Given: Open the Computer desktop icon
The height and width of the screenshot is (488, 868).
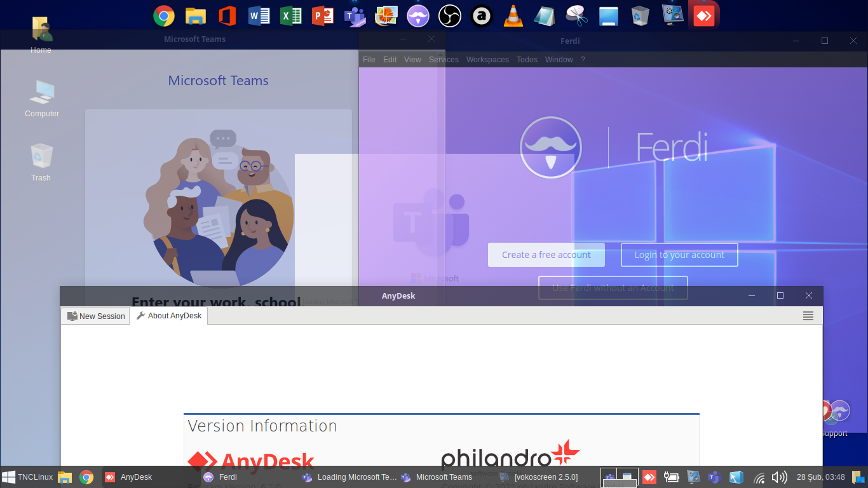Looking at the screenshot, I should 42,98.
